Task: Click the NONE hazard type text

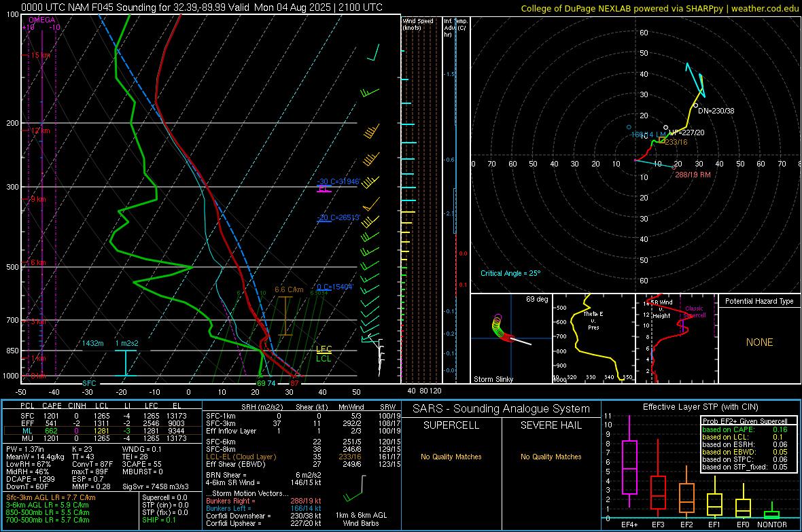Action: click(759, 342)
